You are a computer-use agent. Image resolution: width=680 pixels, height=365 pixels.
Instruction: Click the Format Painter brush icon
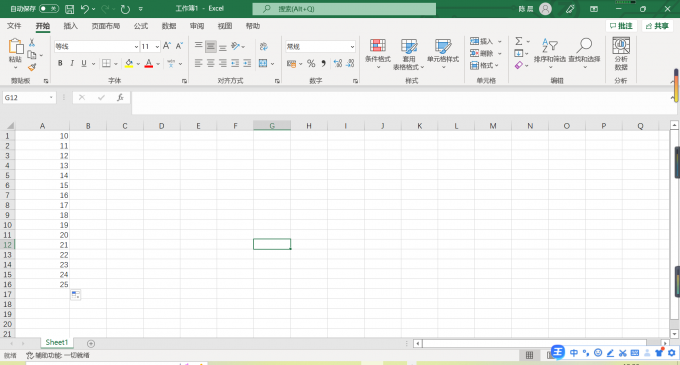(x=32, y=67)
